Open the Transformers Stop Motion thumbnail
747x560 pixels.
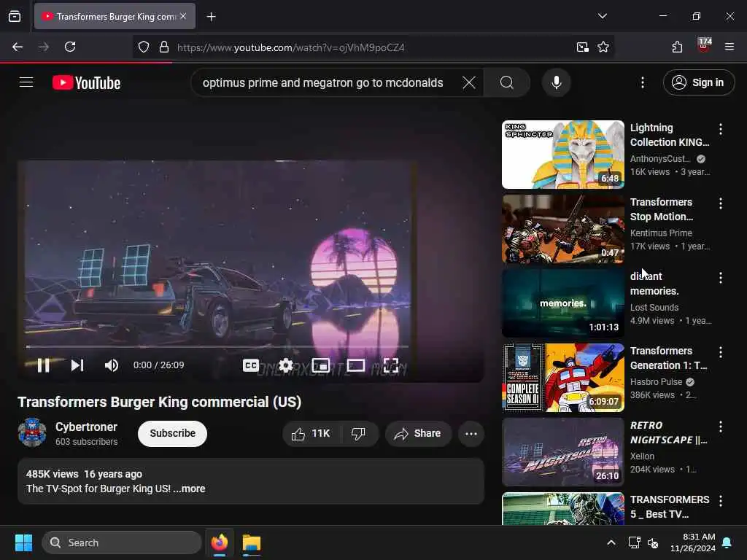[x=562, y=228]
